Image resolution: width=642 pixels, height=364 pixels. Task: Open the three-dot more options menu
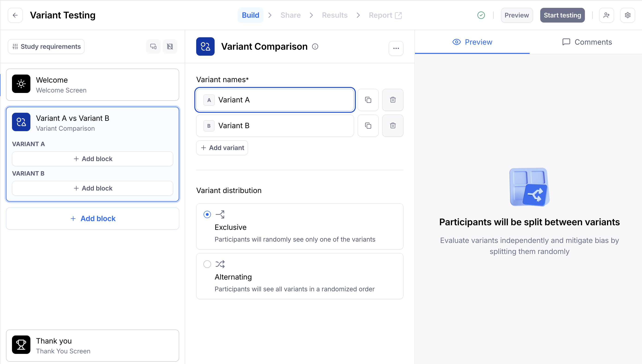(396, 48)
